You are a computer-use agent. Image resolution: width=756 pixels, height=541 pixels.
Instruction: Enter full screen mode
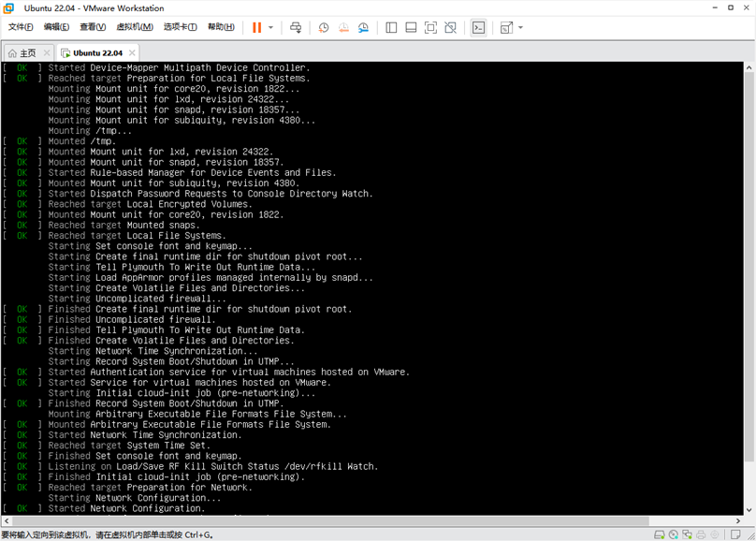coord(430,27)
